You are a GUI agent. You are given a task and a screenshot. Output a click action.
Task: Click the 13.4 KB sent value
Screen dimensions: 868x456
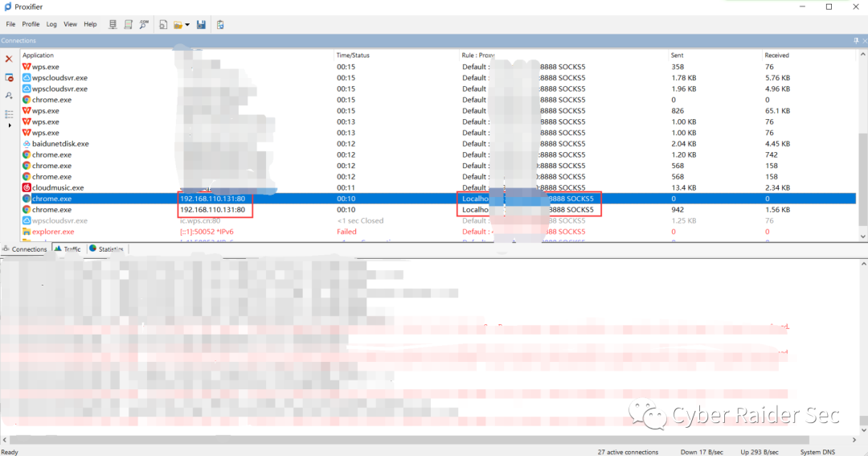coord(684,188)
